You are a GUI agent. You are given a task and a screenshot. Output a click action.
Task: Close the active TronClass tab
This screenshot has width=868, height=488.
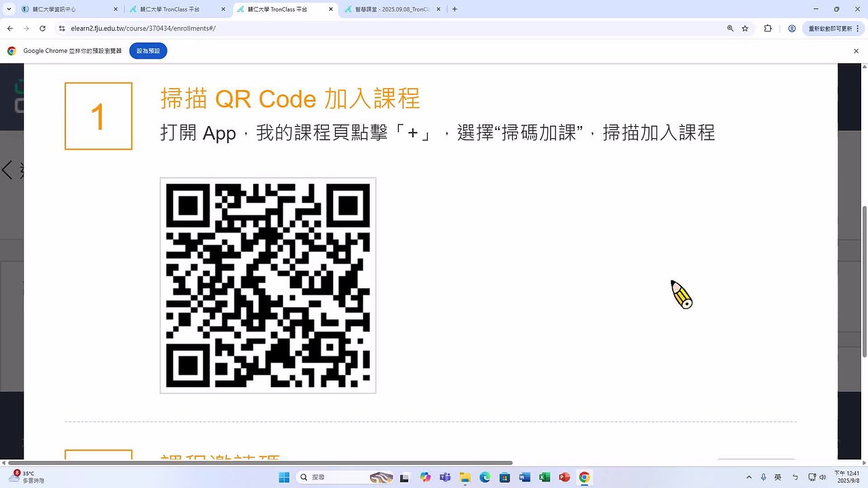(330, 9)
